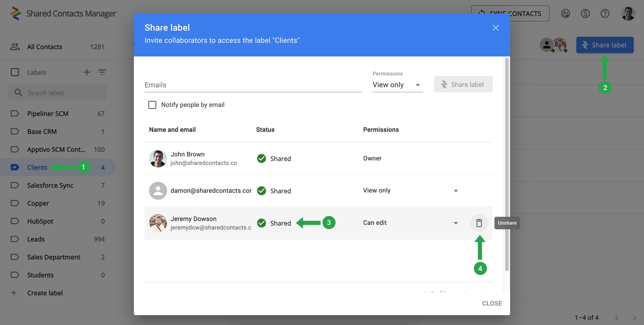Click the Leads label tag icon
The image size is (644, 325).
pos(15,239)
